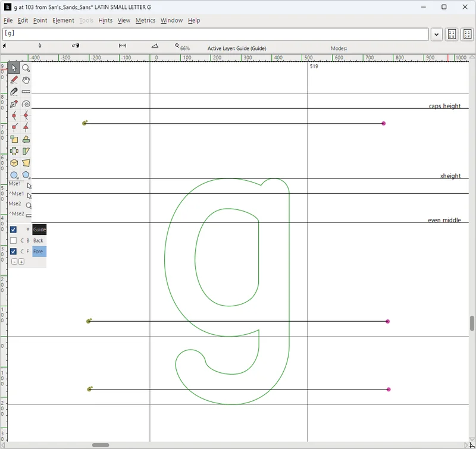The width and height of the screenshot is (476, 449).
Task: Select the Ruler measure tool in toolbox
Action: 26,92
